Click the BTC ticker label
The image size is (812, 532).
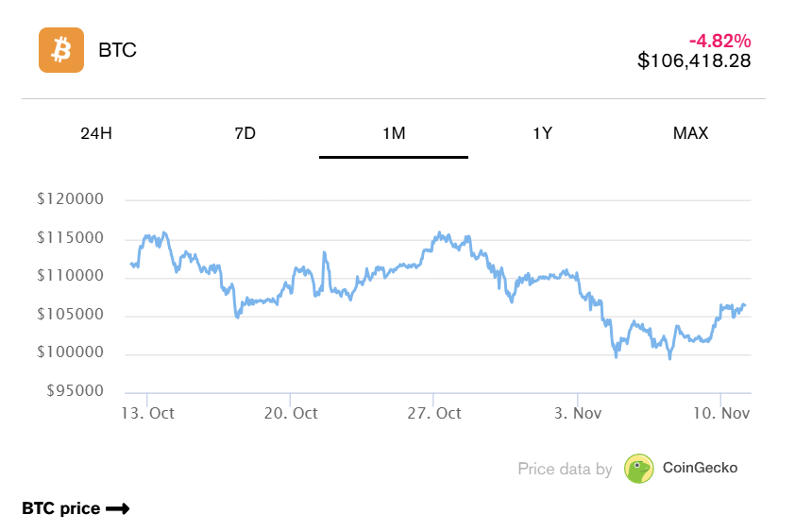coord(117,50)
